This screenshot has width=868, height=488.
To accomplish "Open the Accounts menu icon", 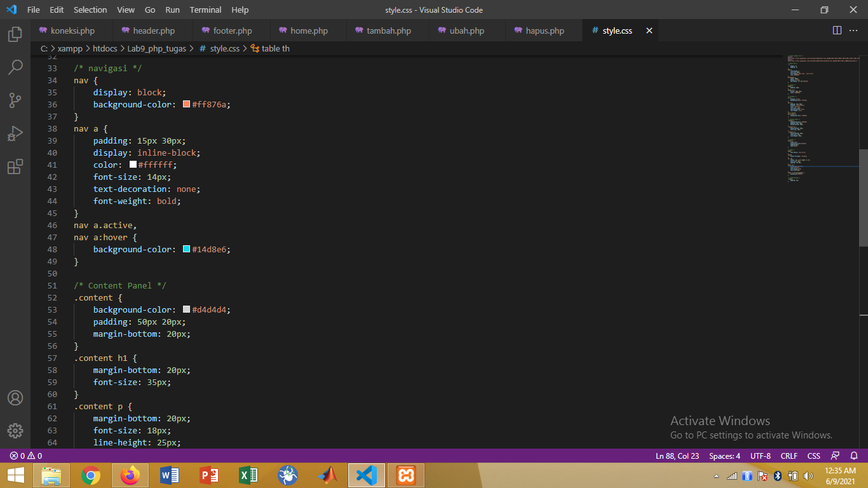I will point(15,398).
